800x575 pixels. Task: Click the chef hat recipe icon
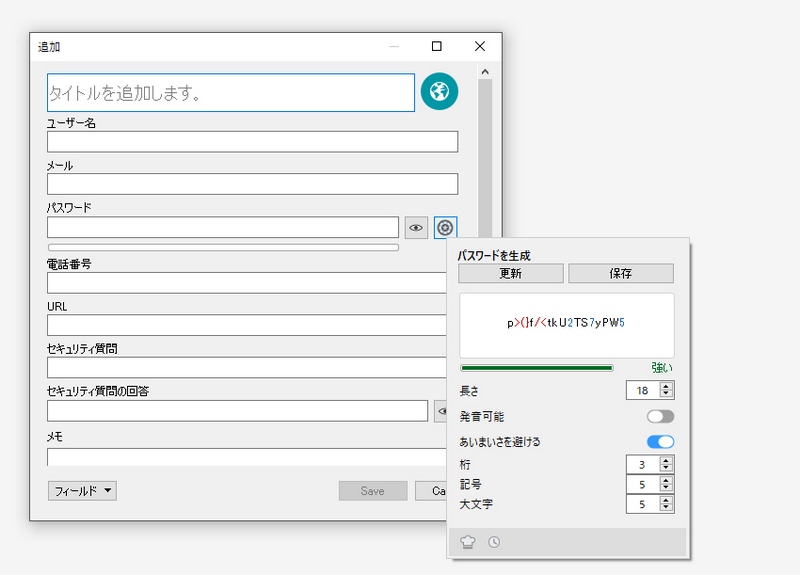468,542
